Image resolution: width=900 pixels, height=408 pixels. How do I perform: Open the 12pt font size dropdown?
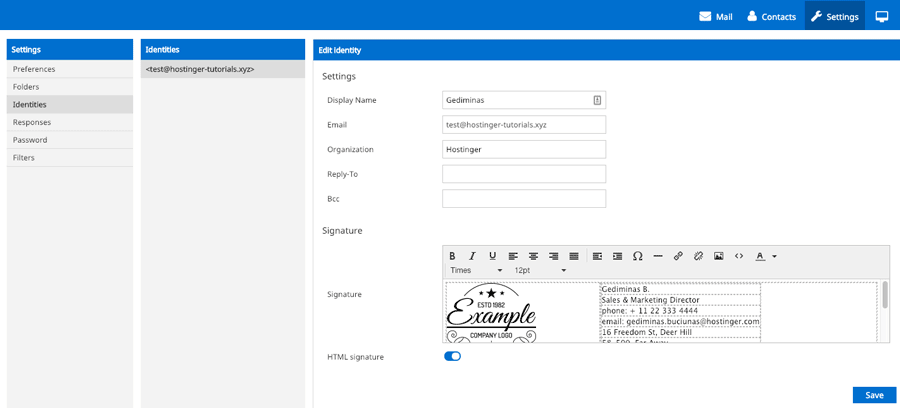coord(540,270)
